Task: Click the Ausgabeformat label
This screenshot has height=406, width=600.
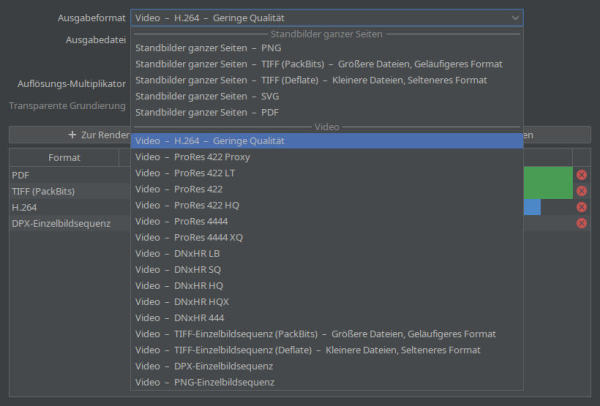Action: coord(91,18)
